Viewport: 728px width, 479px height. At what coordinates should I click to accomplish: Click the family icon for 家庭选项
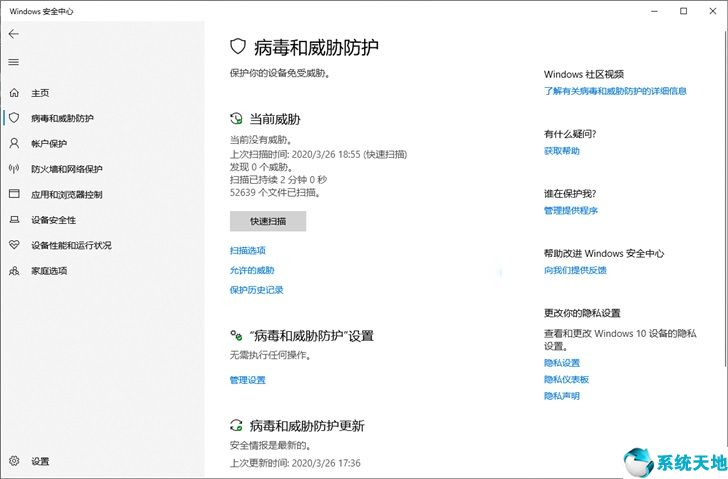tap(14, 271)
